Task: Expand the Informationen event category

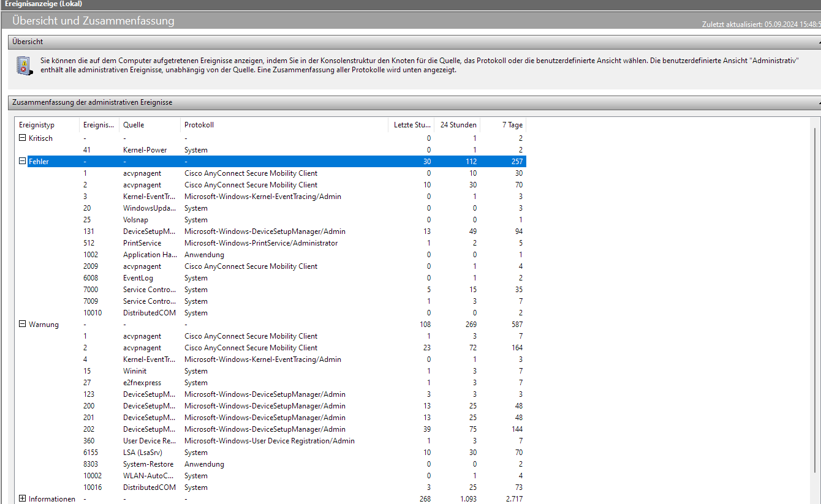Action: tap(21, 498)
